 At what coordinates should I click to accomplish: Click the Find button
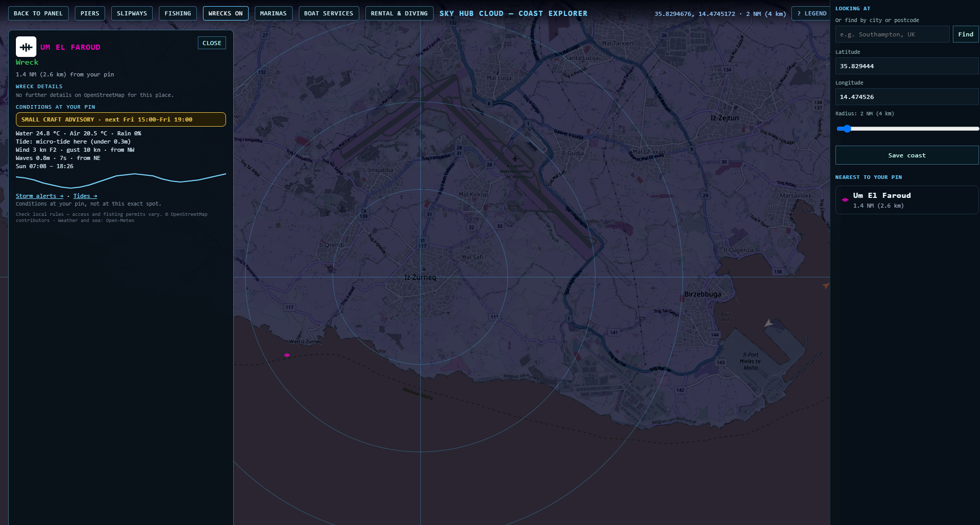[x=966, y=34]
